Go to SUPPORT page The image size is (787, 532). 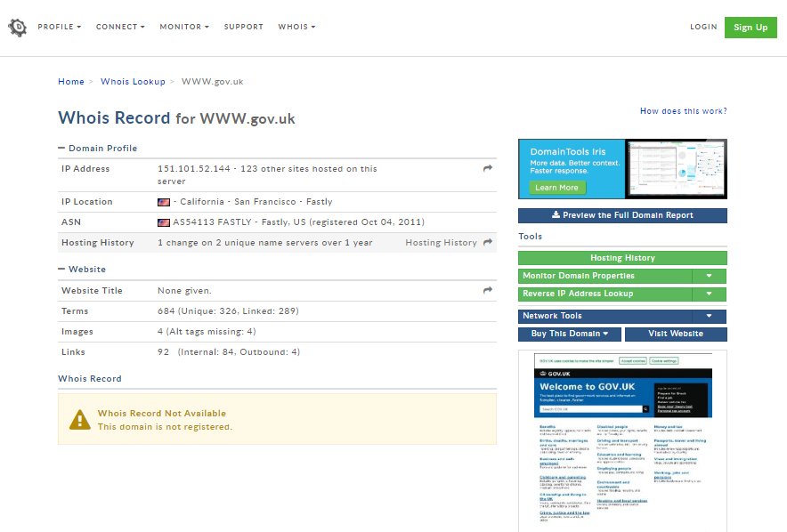243,27
